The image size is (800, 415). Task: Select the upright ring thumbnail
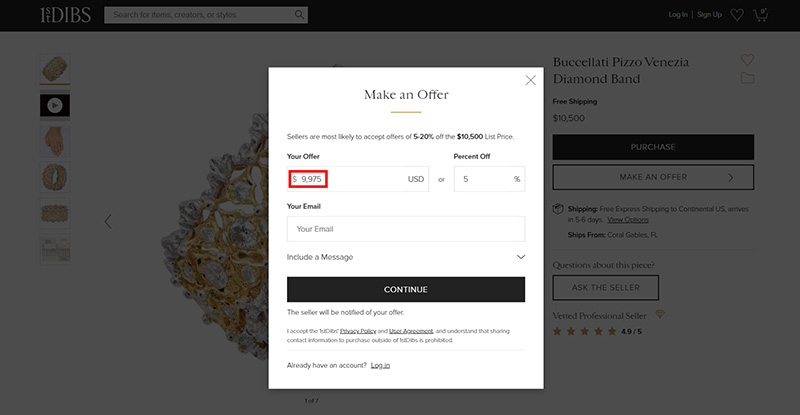click(55, 177)
